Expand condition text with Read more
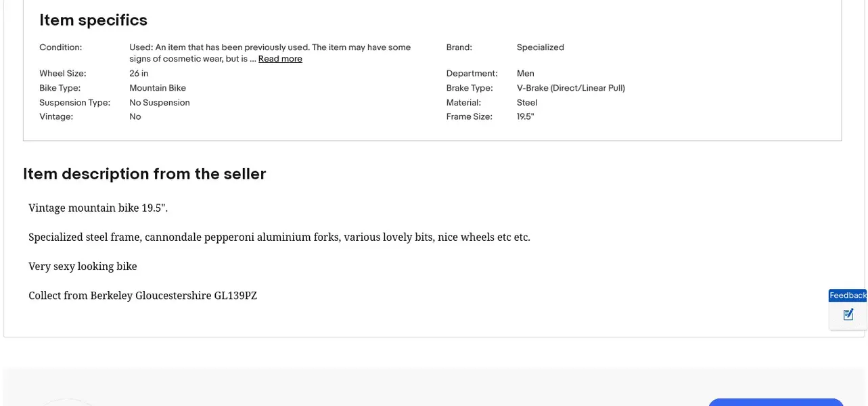Viewport: 868px width, 406px height. pyautogui.click(x=280, y=59)
